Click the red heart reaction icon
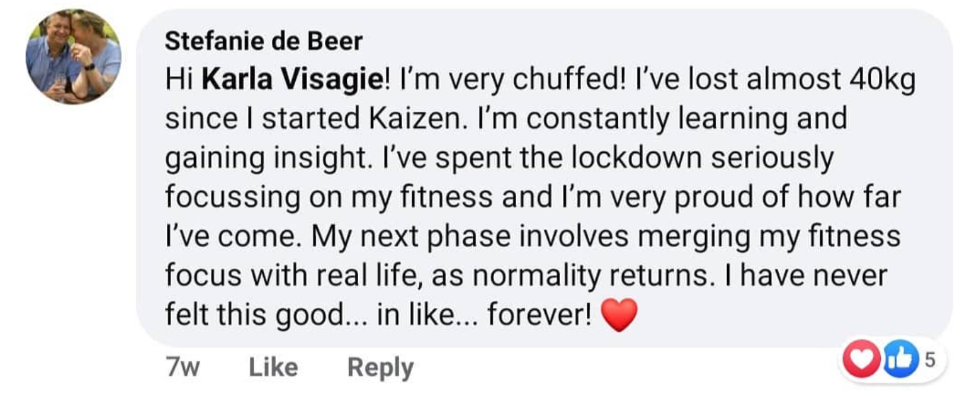The width and height of the screenshot is (980, 397). 862,360
